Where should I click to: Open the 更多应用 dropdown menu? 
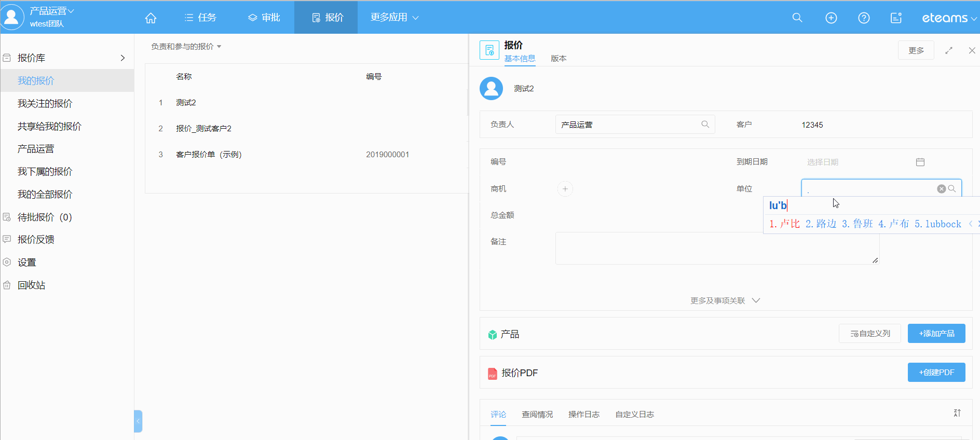[394, 18]
